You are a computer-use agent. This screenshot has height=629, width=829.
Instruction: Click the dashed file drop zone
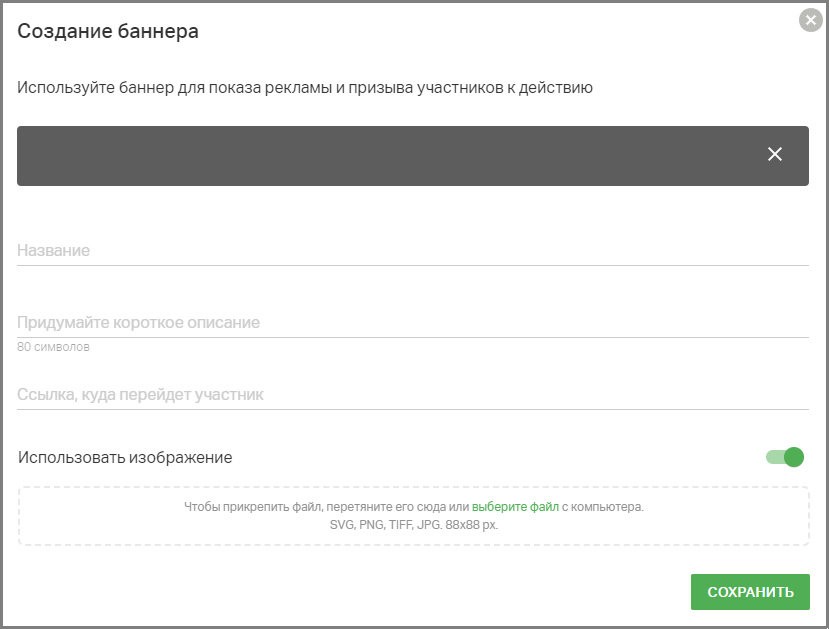click(x=413, y=516)
